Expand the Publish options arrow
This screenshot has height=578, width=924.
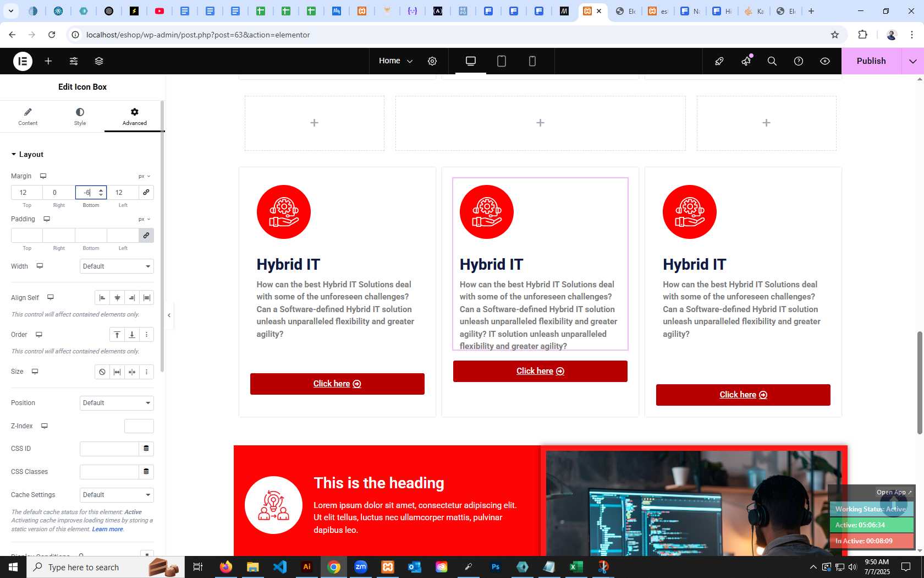(x=913, y=61)
